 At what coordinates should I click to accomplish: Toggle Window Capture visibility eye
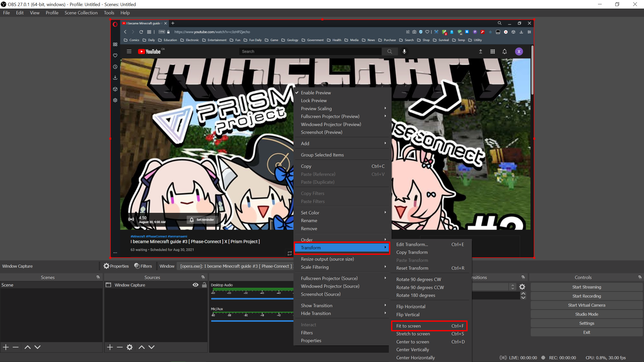click(x=196, y=285)
